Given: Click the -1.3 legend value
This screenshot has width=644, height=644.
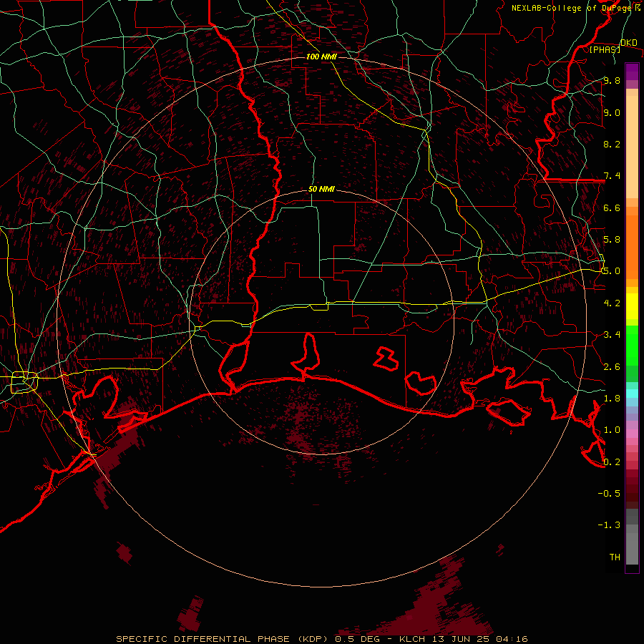Looking at the screenshot, I should pyautogui.click(x=610, y=525).
